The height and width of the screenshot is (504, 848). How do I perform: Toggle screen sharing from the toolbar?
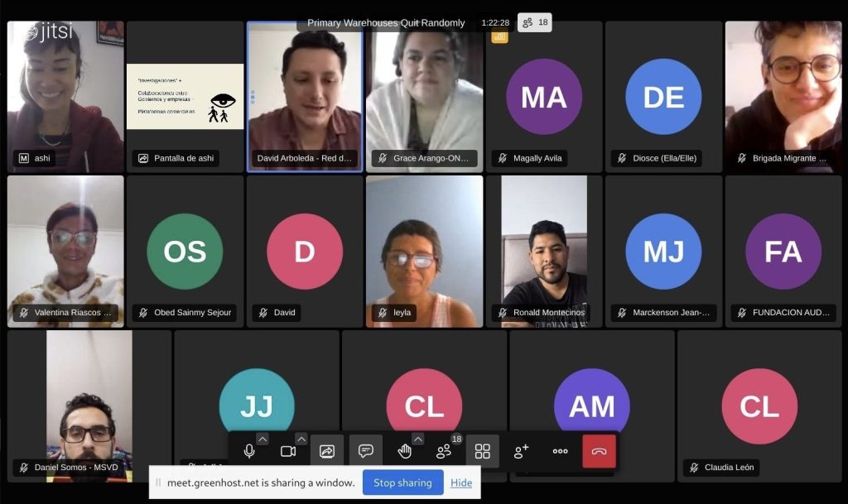click(x=326, y=451)
